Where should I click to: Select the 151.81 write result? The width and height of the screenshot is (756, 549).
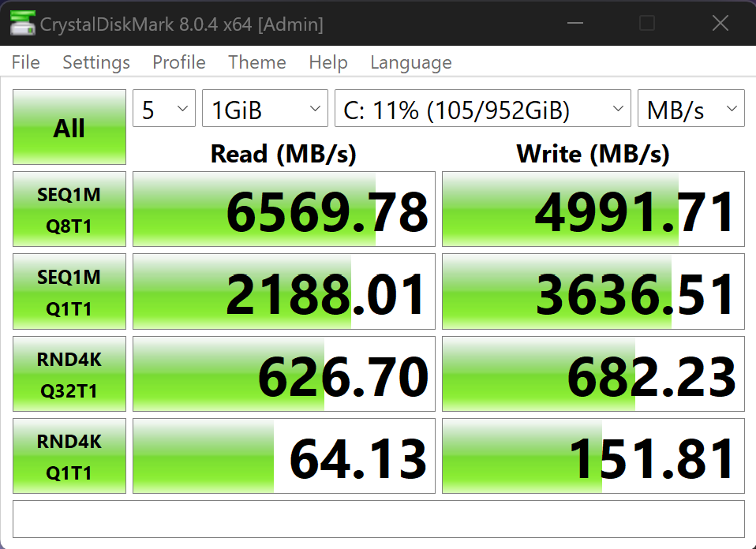[593, 456]
